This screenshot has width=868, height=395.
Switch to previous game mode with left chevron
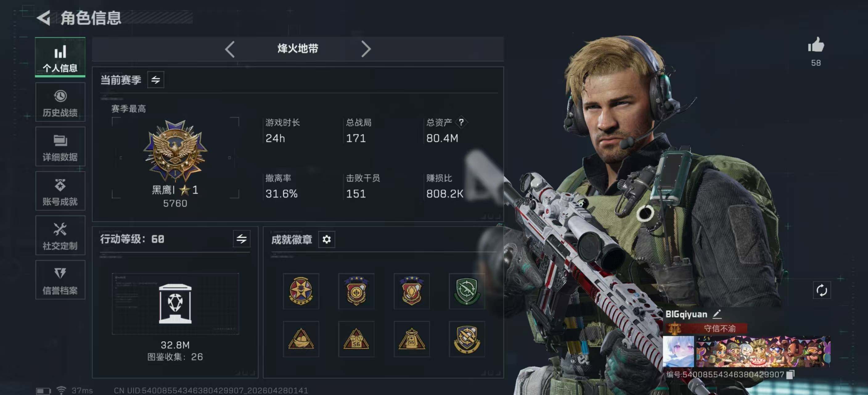point(230,49)
